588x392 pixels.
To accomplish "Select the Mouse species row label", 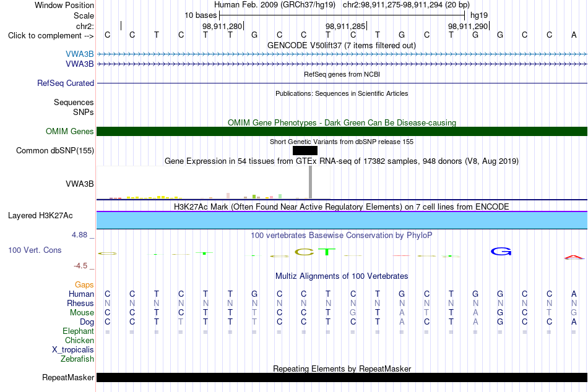I will [x=82, y=313].
